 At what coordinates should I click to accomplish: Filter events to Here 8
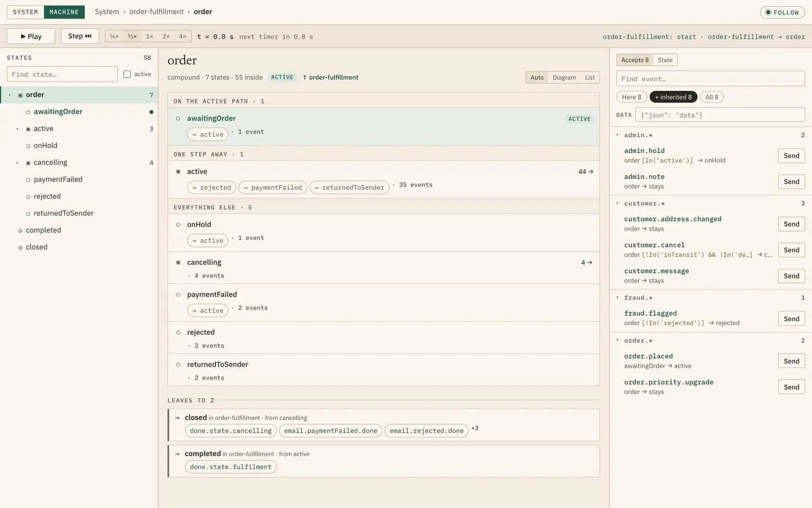(631, 97)
